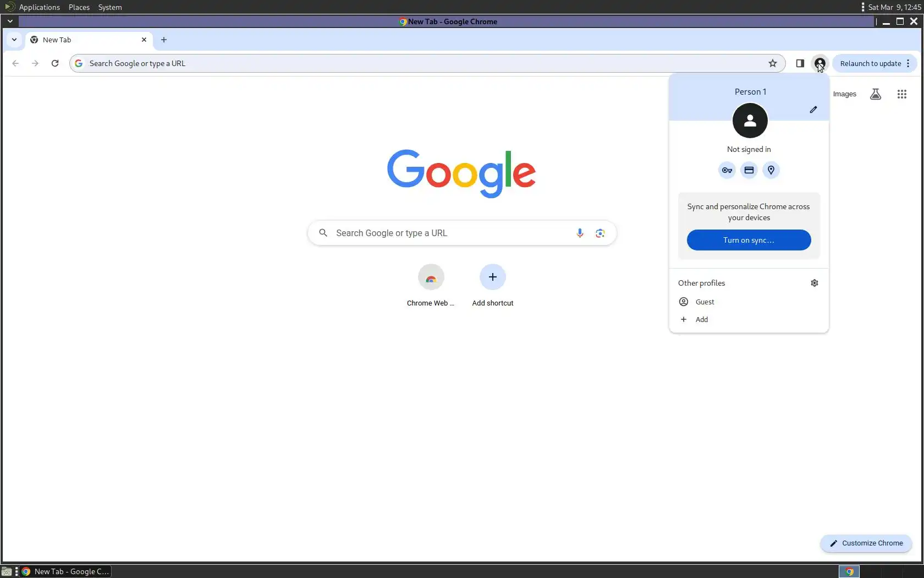Close the New Tab tab
Screen dimensions: 924x578
pyautogui.click(x=144, y=40)
